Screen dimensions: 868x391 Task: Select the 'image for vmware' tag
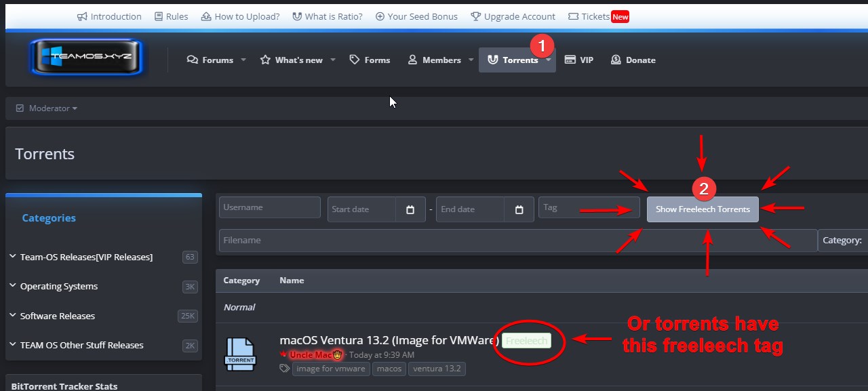(x=332, y=369)
